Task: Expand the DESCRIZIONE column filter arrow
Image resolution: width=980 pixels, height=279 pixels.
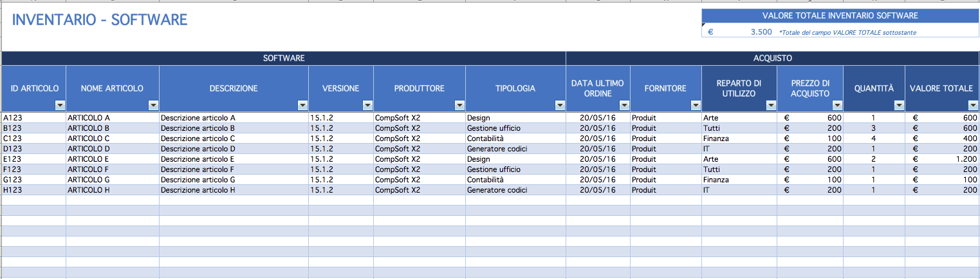Action: click(x=302, y=105)
